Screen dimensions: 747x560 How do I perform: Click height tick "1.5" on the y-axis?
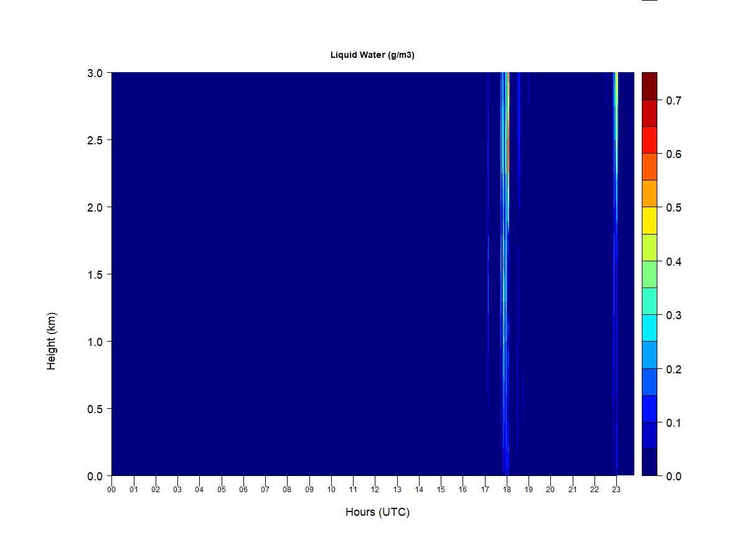(x=95, y=274)
